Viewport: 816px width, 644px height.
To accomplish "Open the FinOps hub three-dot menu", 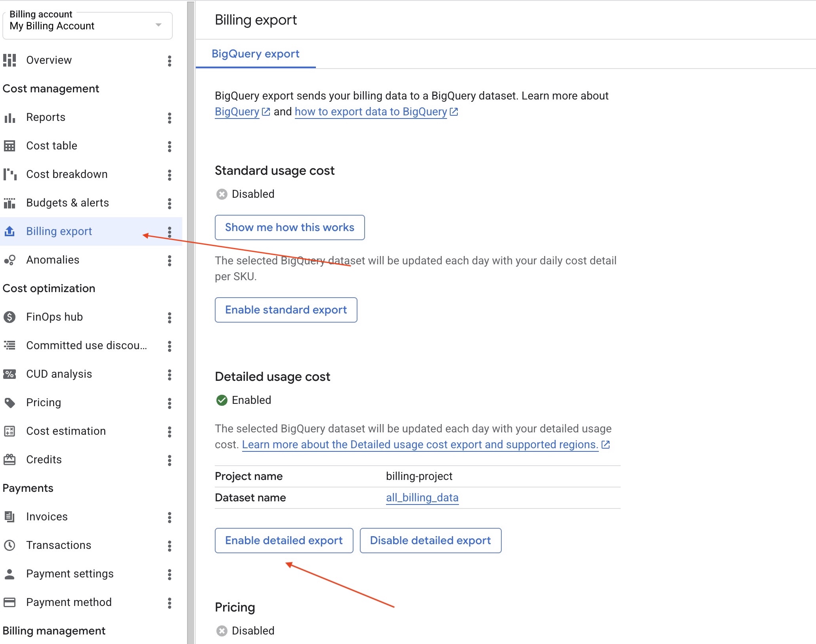I will (x=170, y=317).
